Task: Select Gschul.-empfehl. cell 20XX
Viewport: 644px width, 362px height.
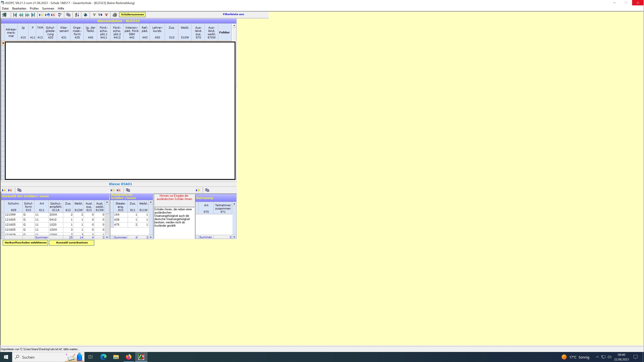Action: [56, 215]
